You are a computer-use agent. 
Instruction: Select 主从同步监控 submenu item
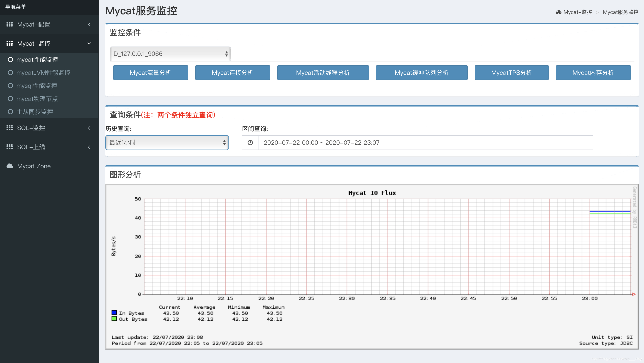click(49, 112)
